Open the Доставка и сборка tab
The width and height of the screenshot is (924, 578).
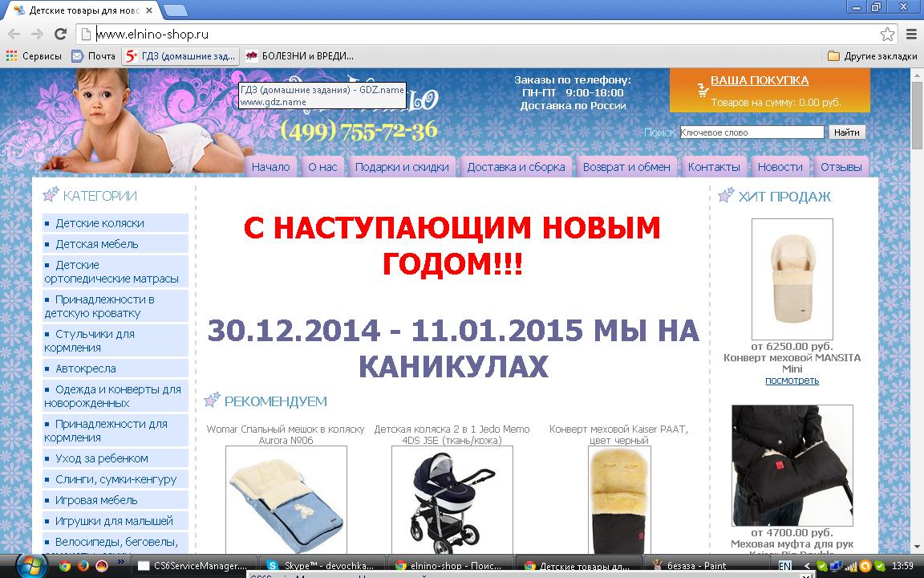[516, 167]
